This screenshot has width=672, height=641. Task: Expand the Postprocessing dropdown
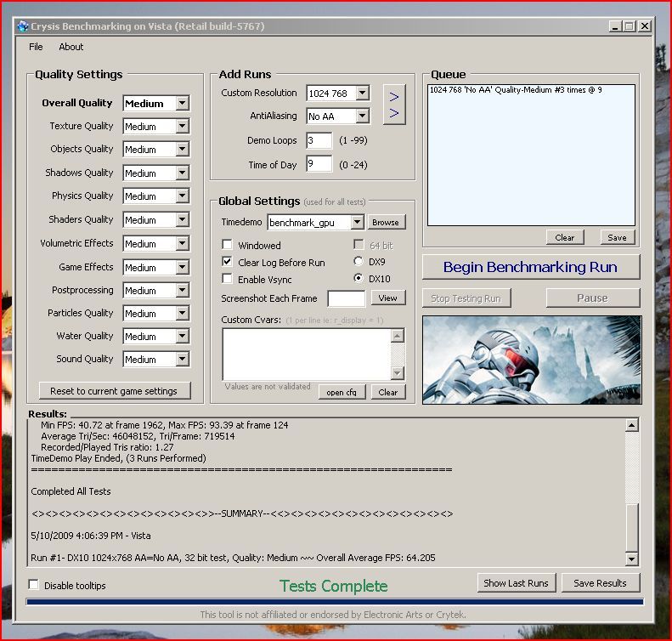[182, 290]
